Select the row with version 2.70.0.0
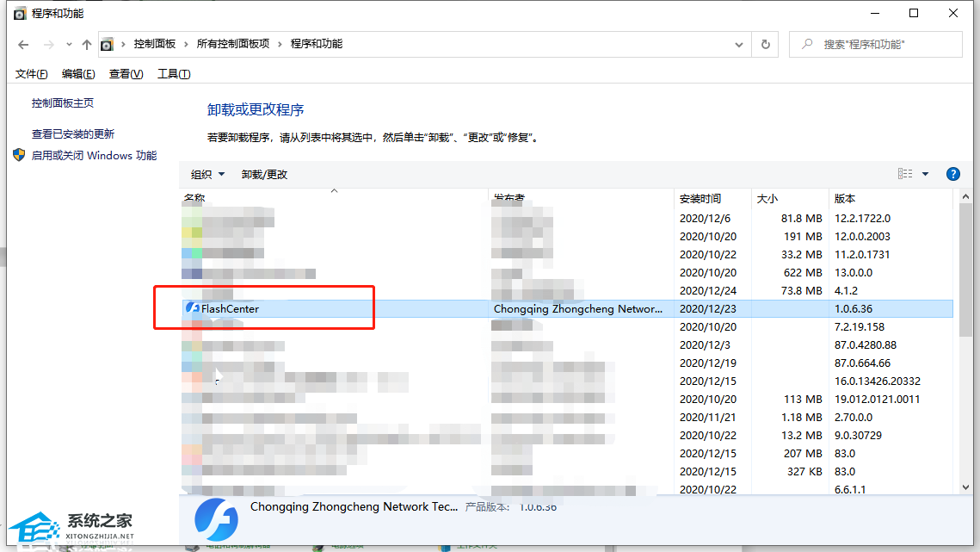The width and height of the screenshot is (980, 552). coord(567,418)
